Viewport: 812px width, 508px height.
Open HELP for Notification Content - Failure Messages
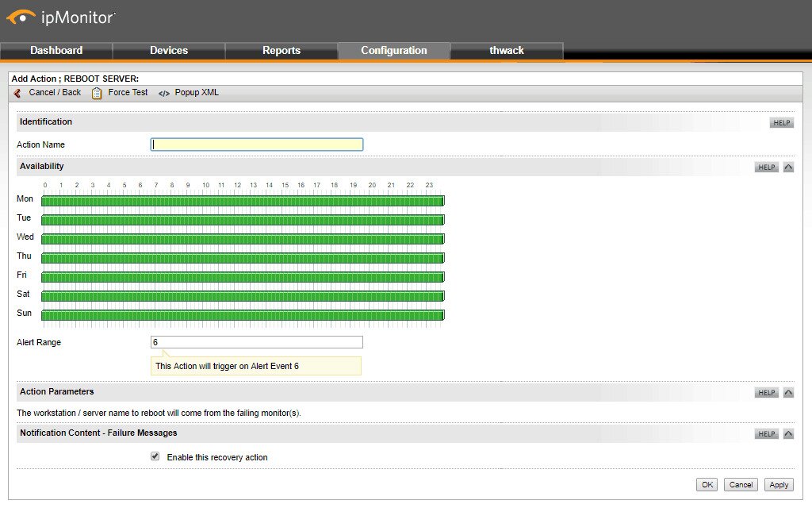766,433
